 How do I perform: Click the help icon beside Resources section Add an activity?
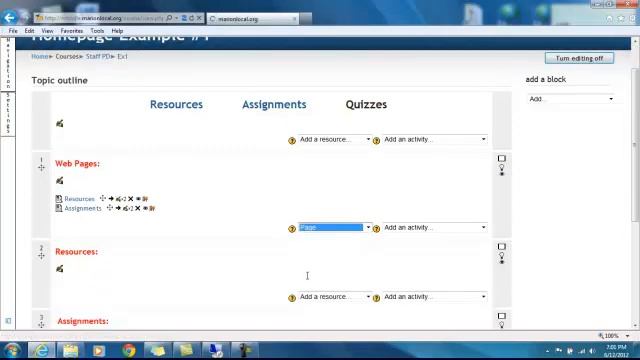(x=376, y=298)
